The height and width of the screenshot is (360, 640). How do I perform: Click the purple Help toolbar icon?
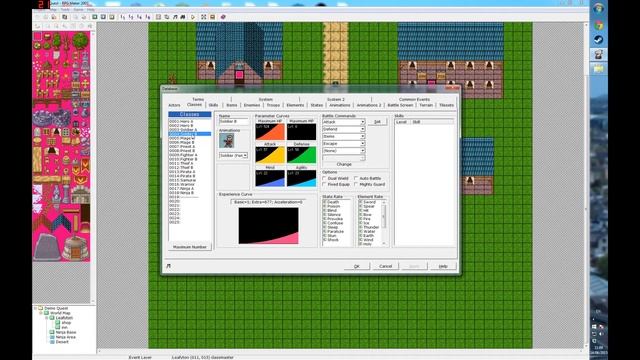(223, 17)
